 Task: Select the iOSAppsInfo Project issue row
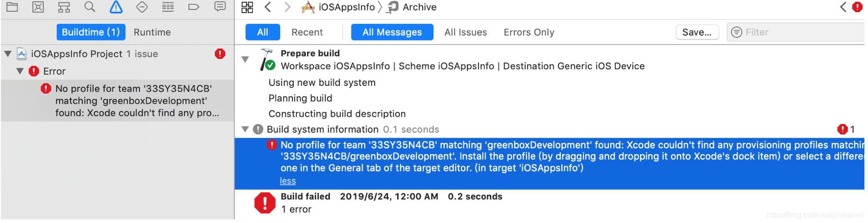click(117, 54)
